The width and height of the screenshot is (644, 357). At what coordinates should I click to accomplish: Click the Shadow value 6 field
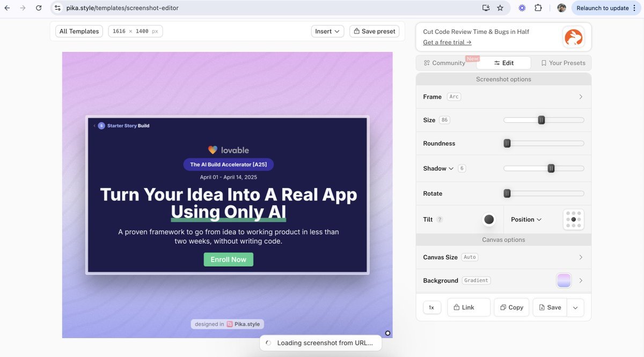462,168
